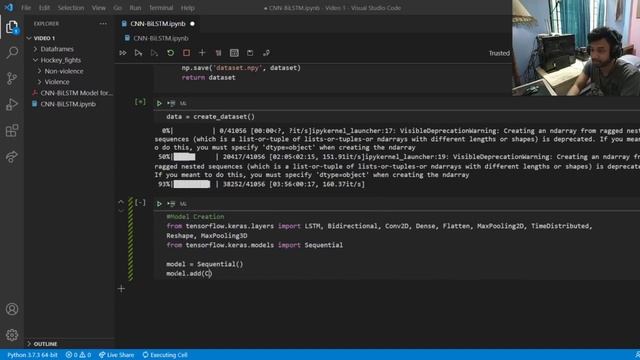The height and width of the screenshot is (360, 640).
Task: Open the Terminal menu
Action: coord(161,8)
